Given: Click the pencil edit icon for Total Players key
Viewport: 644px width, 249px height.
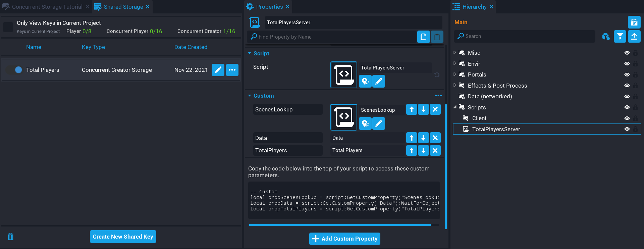Looking at the screenshot, I should [218, 70].
